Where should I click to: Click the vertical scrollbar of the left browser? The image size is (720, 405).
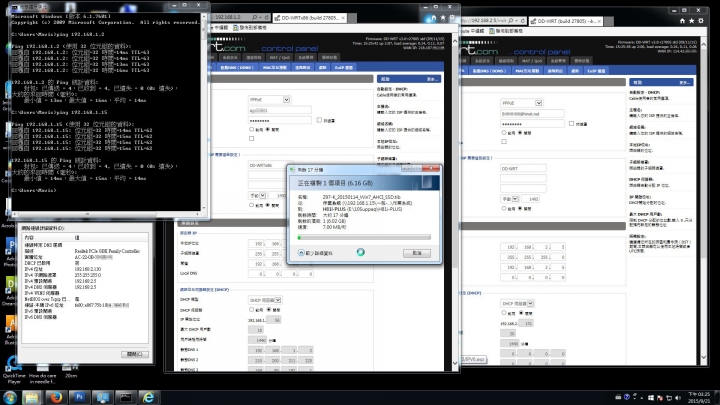click(x=455, y=202)
